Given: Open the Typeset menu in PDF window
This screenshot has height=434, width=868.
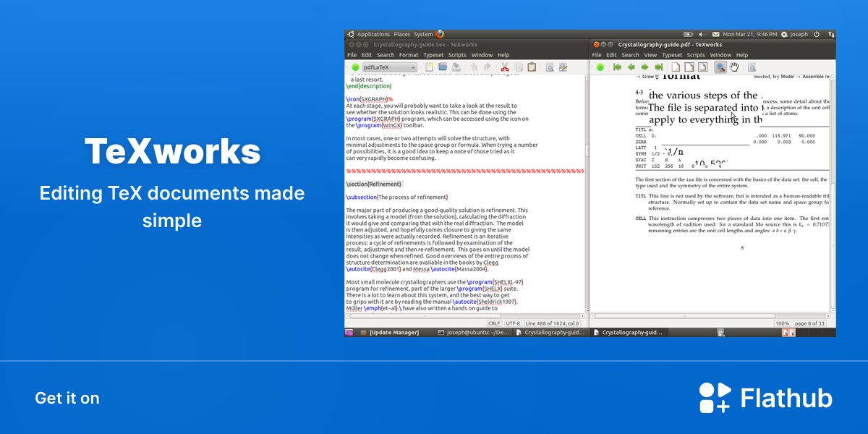Looking at the screenshot, I should 672,55.
